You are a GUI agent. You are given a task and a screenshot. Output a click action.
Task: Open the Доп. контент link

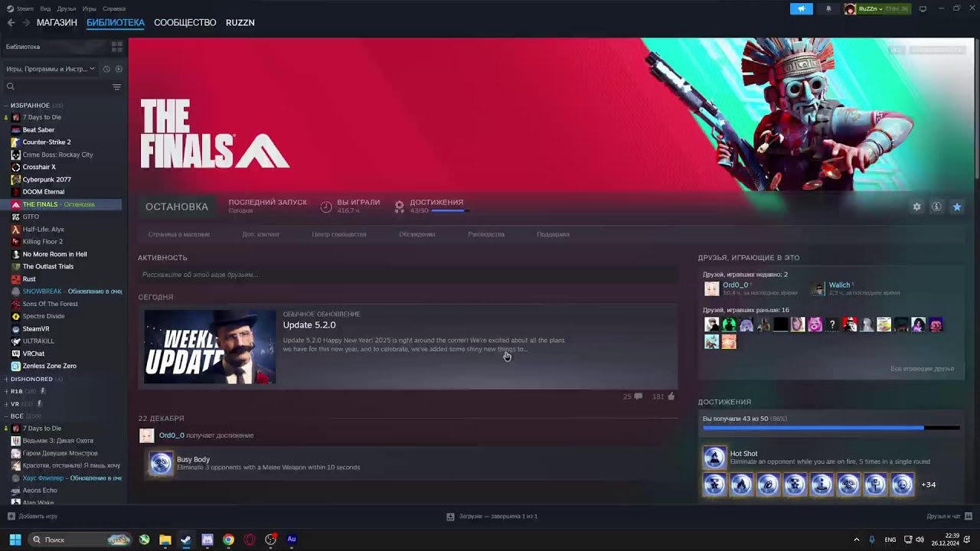point(261,234)
